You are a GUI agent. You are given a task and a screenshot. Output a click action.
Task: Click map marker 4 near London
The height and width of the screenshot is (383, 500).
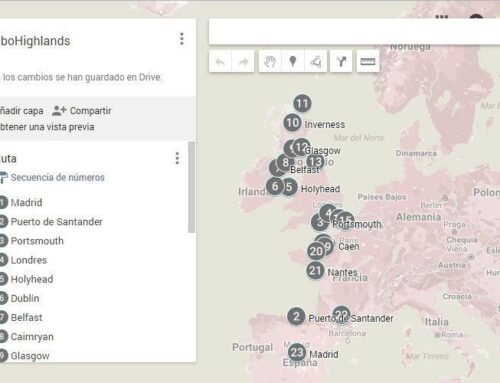328,213
